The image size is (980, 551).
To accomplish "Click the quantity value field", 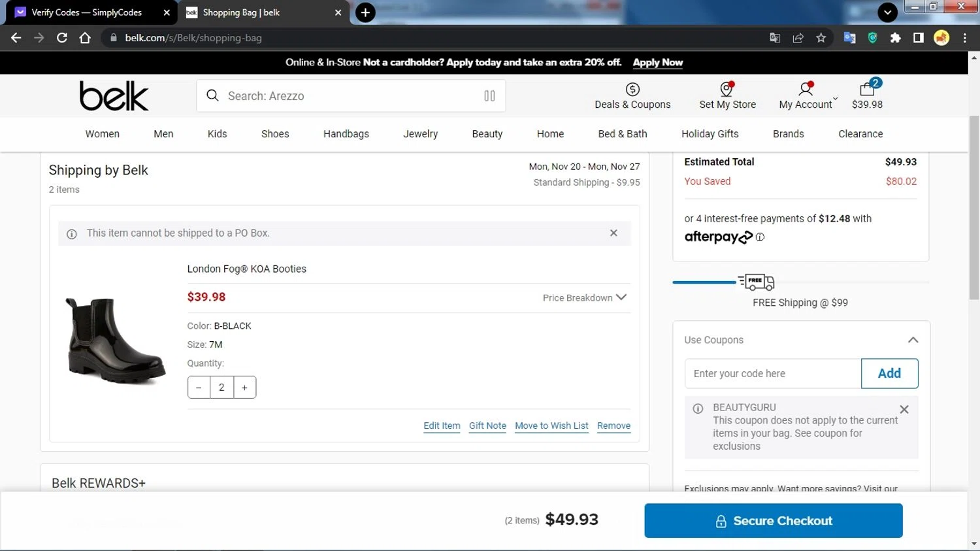I will 221,388.
